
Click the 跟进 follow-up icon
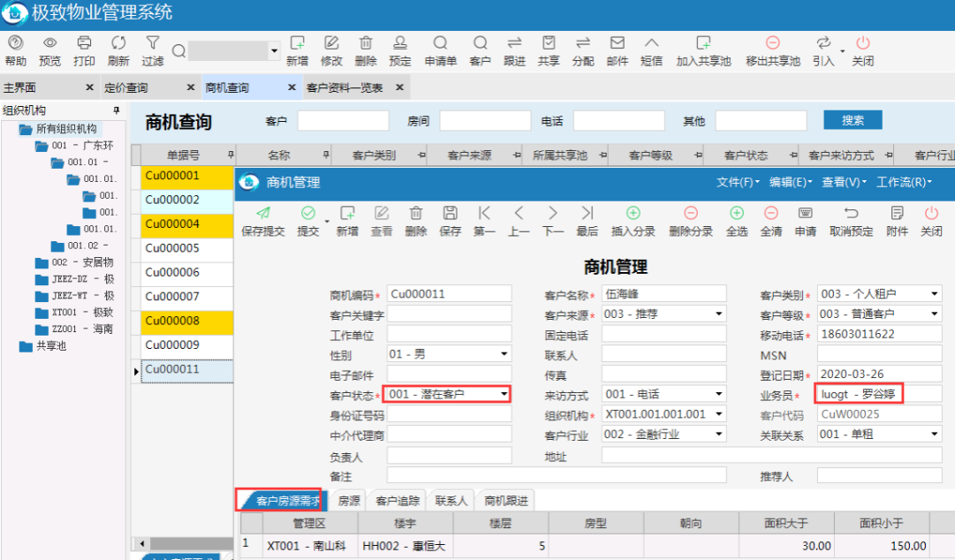(515, 42)
